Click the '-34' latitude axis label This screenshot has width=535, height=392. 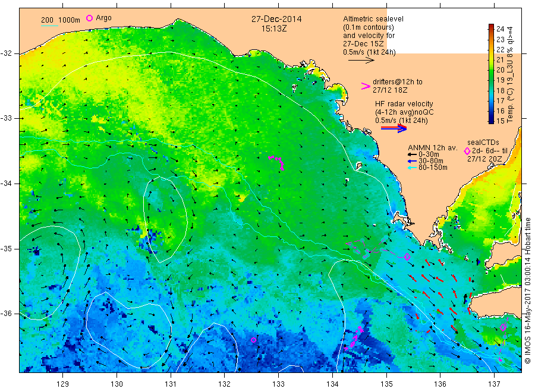coord(6,184)
